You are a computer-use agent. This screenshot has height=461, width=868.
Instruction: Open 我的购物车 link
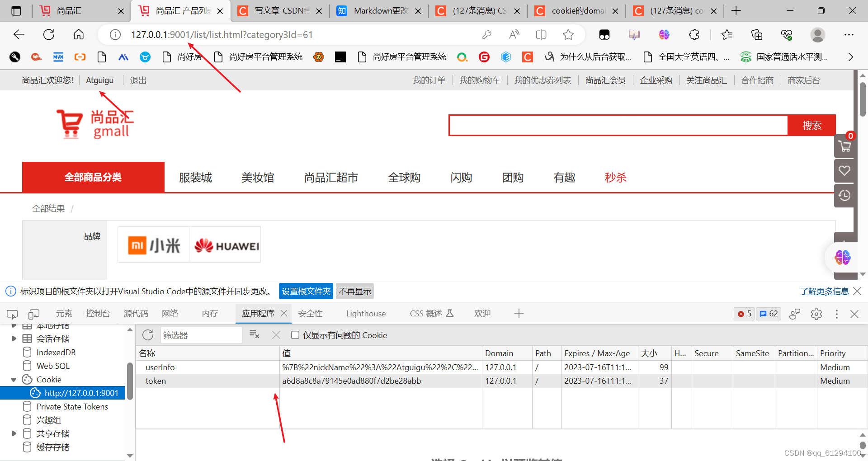(480, 80)
